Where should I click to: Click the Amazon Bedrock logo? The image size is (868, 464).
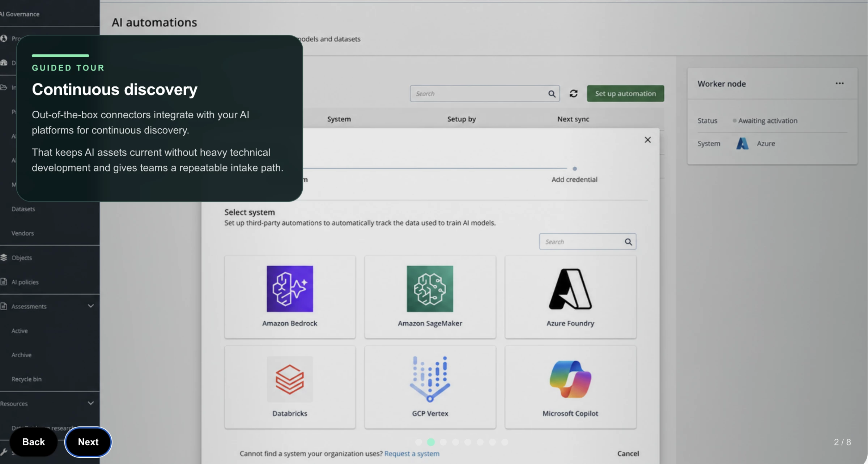pos(290,289)
